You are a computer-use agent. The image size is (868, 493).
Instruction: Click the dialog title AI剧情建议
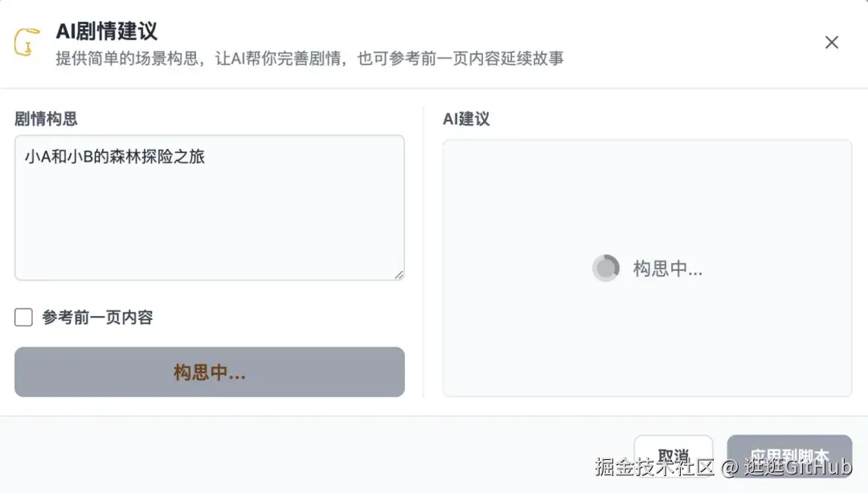pos(104,32)
